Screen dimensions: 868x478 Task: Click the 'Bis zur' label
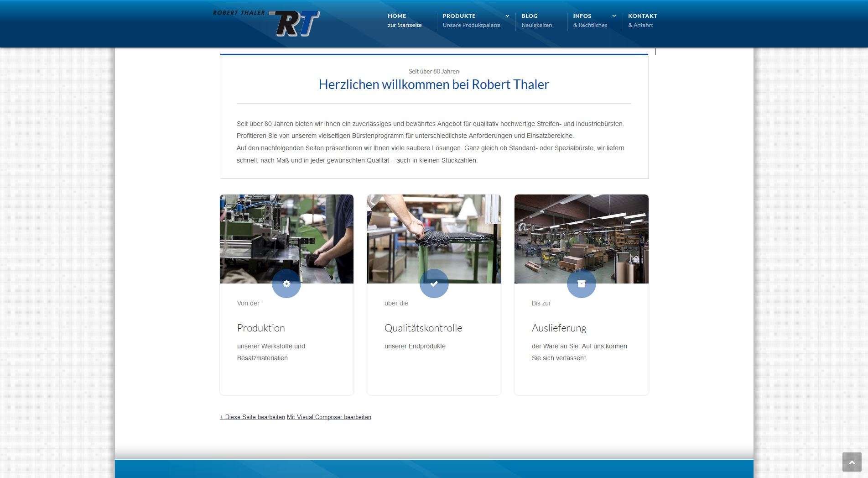coord(541,303)
